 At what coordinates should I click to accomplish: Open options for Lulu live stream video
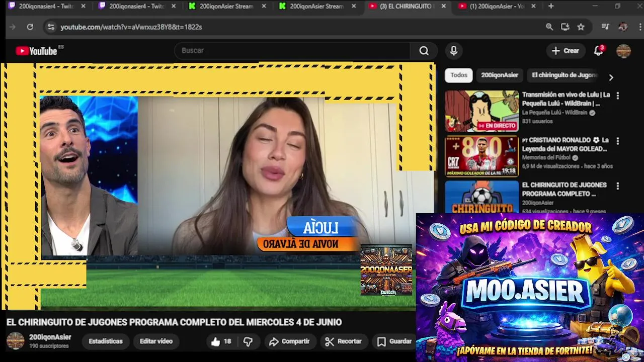point(617,96)
